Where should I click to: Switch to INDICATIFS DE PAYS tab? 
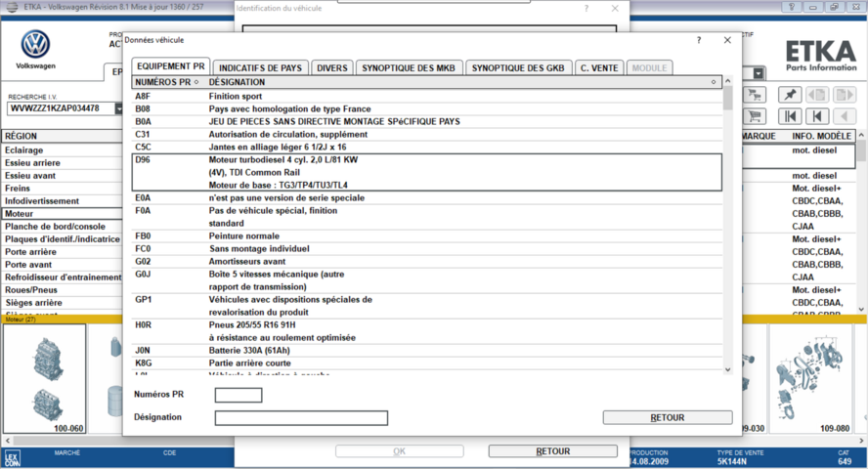coord(260,68)
